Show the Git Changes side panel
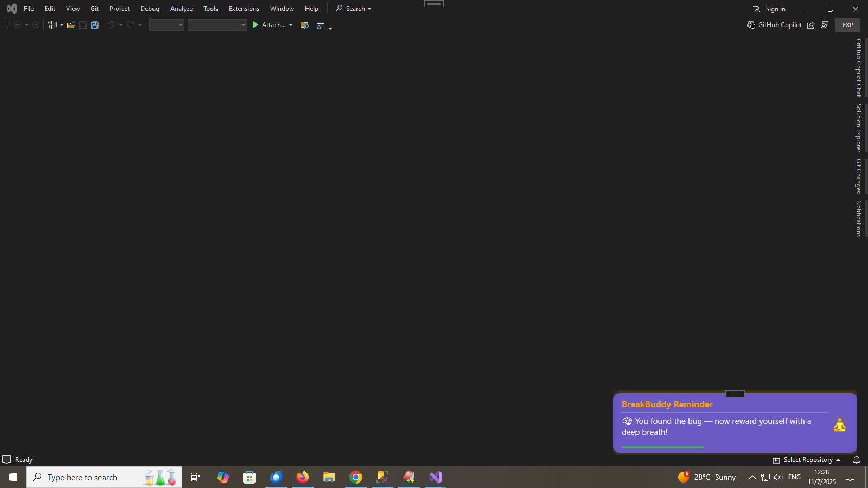The height and width of the screenshot is (488, 868). pyautogui.click(x=859, y=176)
